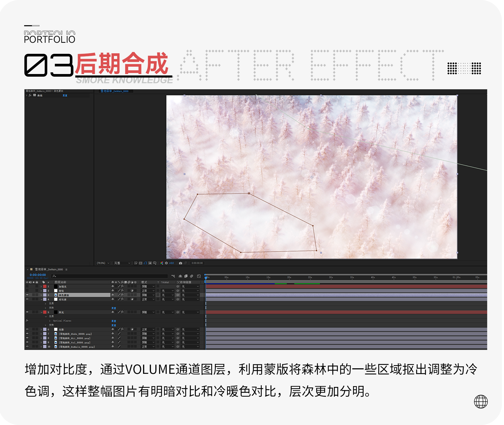This screenshot has height=425, width=504.
Task: Open the composition mini-flowchart icon
Action: pyautogui.click(x=173, y=276)
